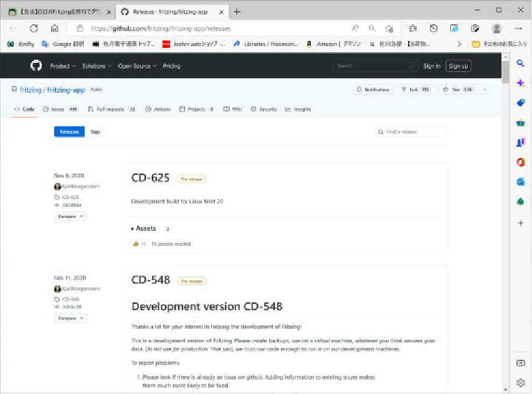Viewport: 532px width, 394px height.
Task: Expand the Assets section of CD-625
Action: tap(143, 228)
